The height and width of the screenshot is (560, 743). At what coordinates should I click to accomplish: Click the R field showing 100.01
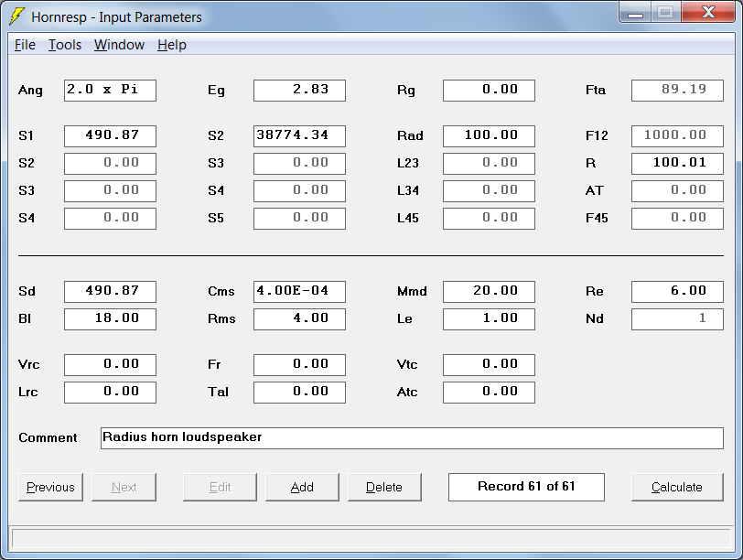678,164
